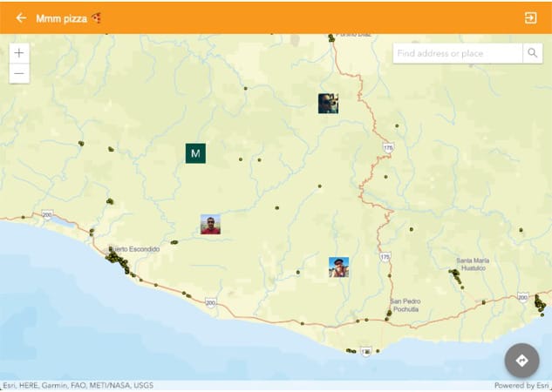Viewport: 552px width, 392px height.
Task: Zoom out with the minus button
Action: (19, 73)
